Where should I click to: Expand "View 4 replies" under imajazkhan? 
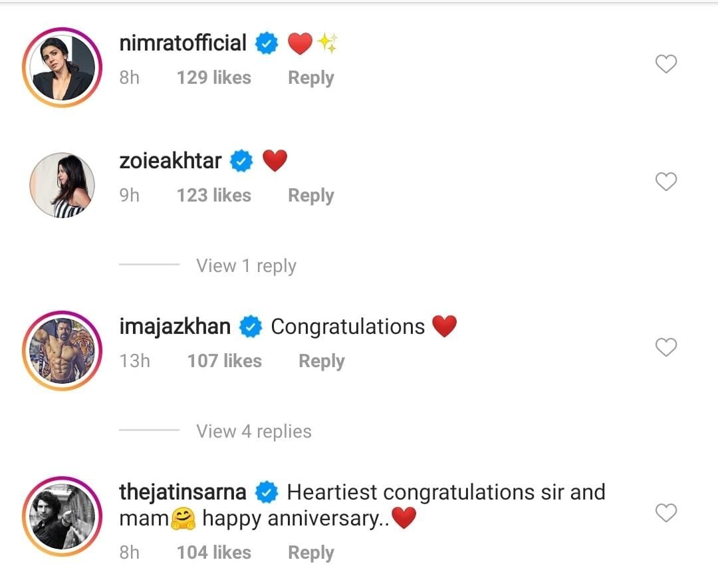(253, 432)
